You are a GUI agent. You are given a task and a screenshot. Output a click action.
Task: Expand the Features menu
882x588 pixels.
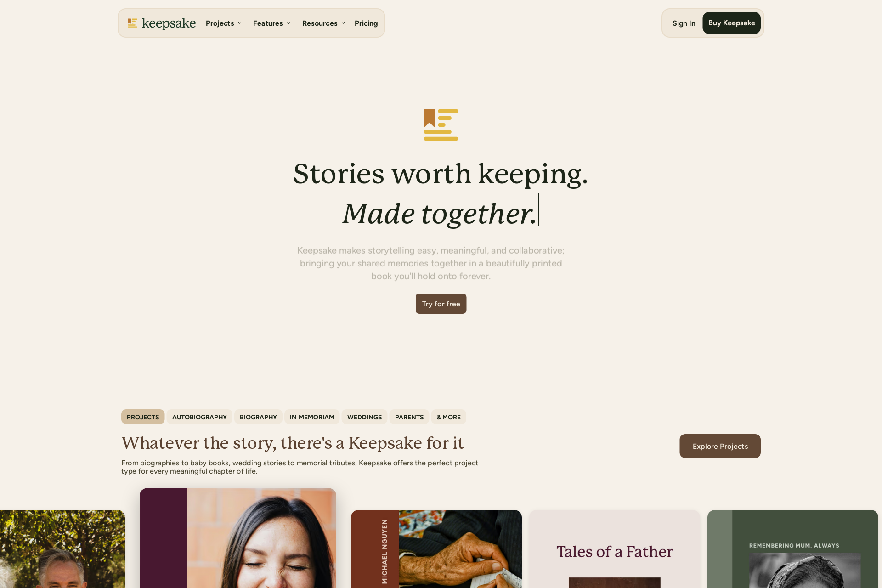tap(271, 23)
